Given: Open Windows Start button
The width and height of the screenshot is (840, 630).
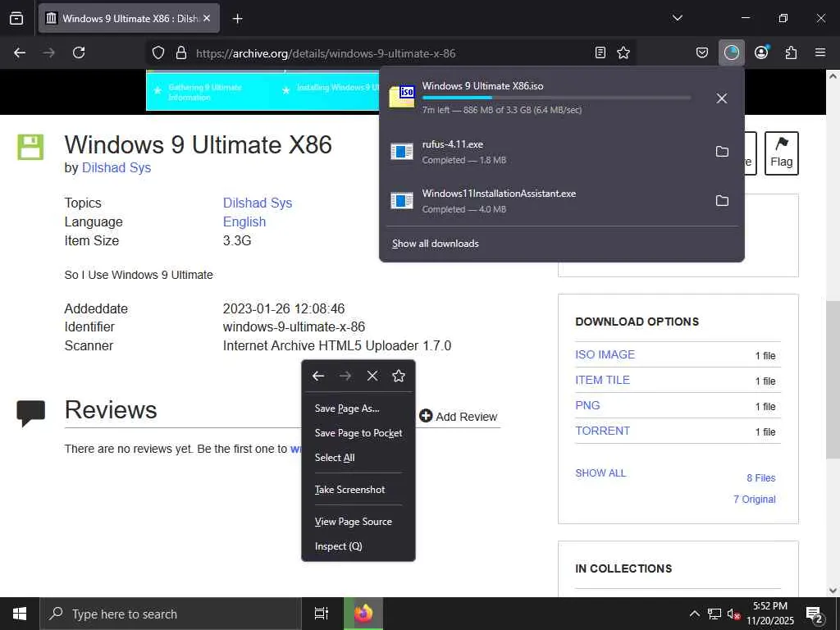Looking at the screenshot, I should [20, 614].
